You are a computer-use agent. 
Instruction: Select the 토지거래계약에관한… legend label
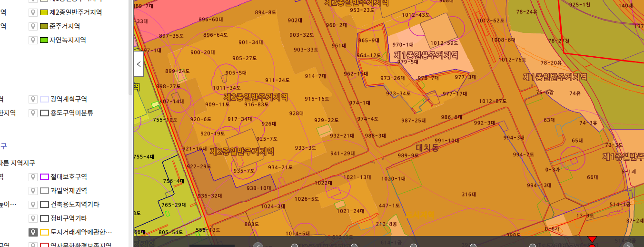click(x=81, y=233)
